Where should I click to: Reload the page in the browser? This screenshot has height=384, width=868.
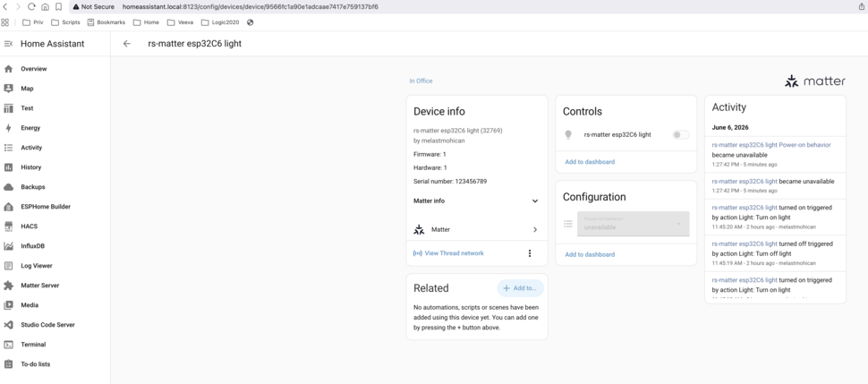coord(31,6)
